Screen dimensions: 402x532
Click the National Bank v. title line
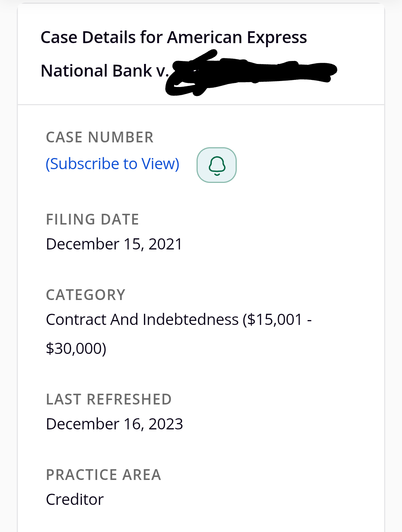click(x=105, y=71)
